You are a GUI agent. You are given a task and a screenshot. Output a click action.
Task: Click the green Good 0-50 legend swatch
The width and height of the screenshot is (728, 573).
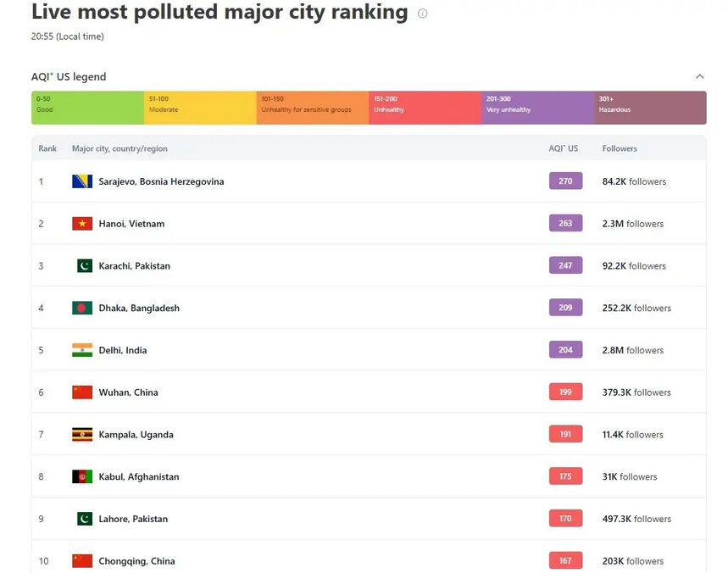[x=87, y=108]
